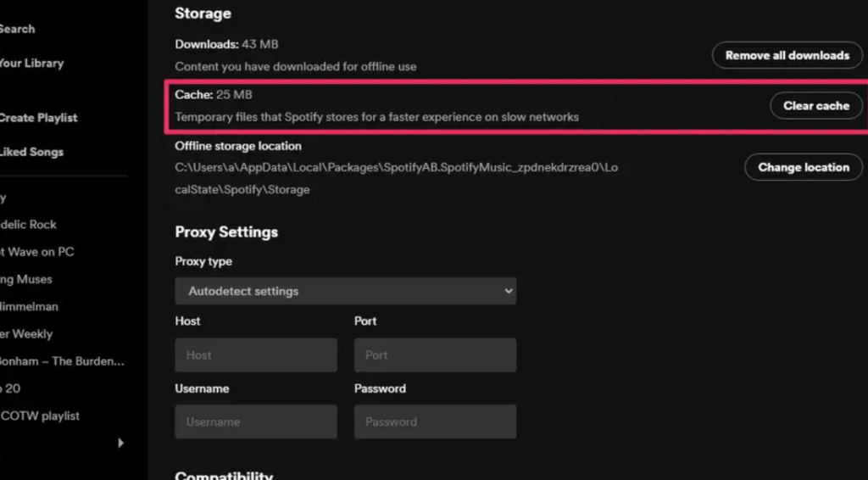
Task: Clear the Spotify cache
Action: [816, 106]
